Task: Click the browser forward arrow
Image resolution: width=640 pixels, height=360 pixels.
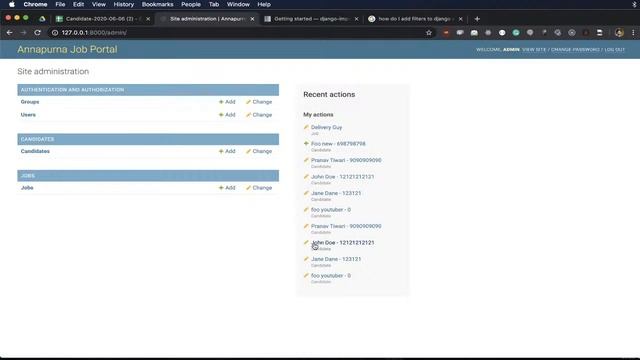Action: pos(23,33)
